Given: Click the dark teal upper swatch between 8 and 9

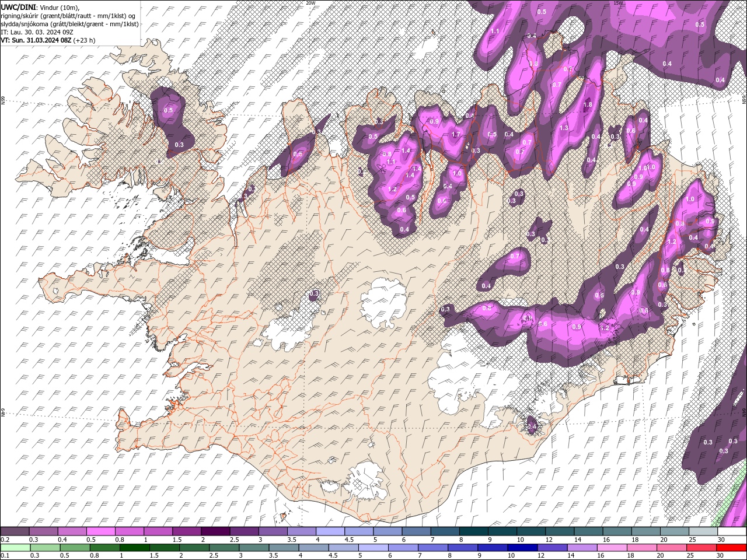Looking at the screenshot, I should (473, 531).
